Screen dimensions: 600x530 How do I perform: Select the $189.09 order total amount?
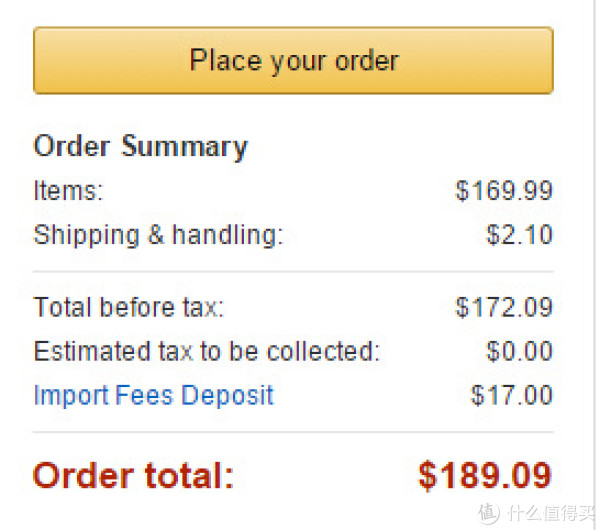tap(485, 475)
